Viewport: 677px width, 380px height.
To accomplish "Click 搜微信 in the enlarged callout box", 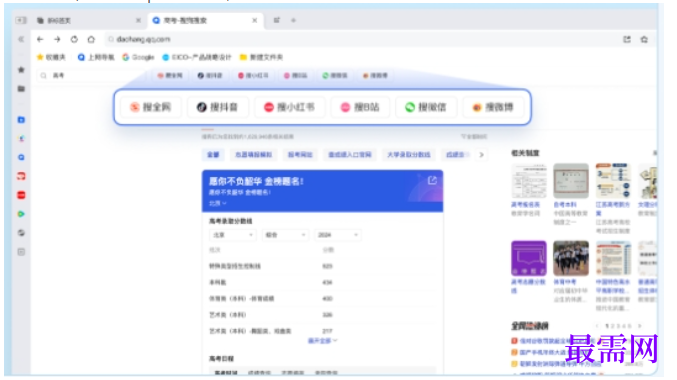I will (426, 107).
